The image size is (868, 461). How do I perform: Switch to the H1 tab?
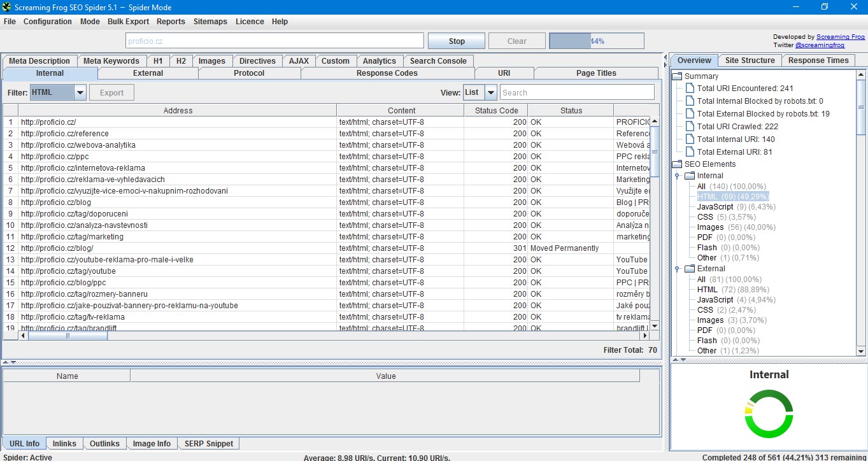[158, 61]
